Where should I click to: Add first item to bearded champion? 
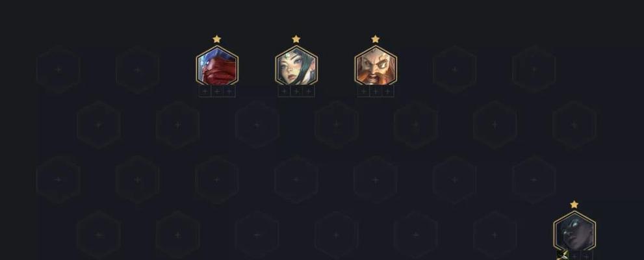pyautogui.click(x=363, y=92)
